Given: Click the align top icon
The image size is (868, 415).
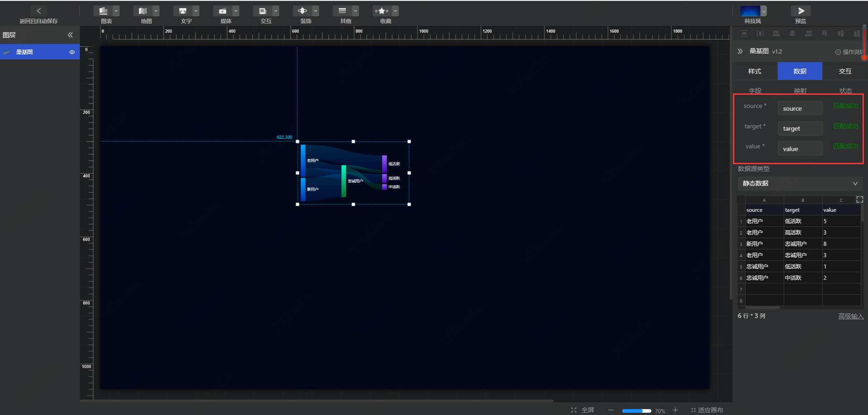Looking at the screenshot, I should click(x=824, y=34).
